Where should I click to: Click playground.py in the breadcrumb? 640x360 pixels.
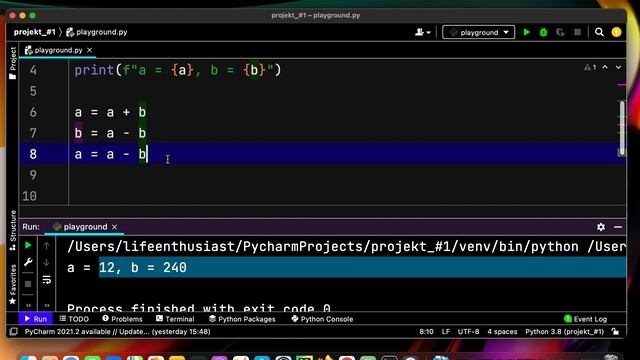tap(97, 32)
